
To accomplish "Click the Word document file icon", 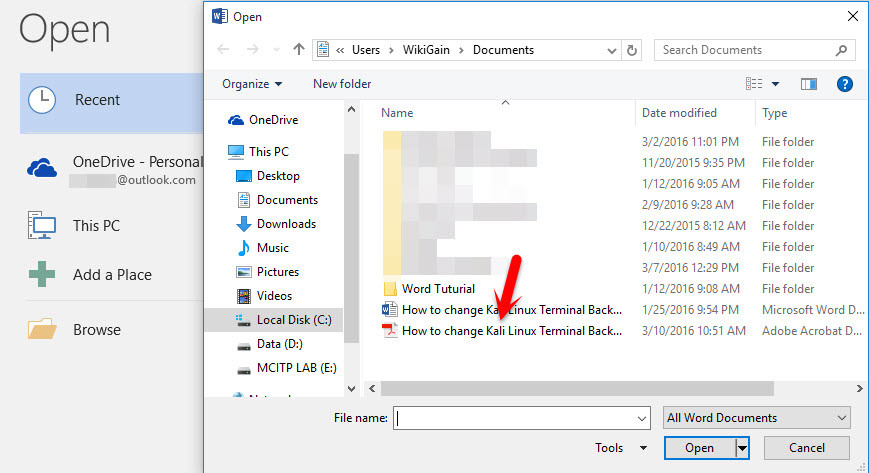I will [x=390, y=309].
